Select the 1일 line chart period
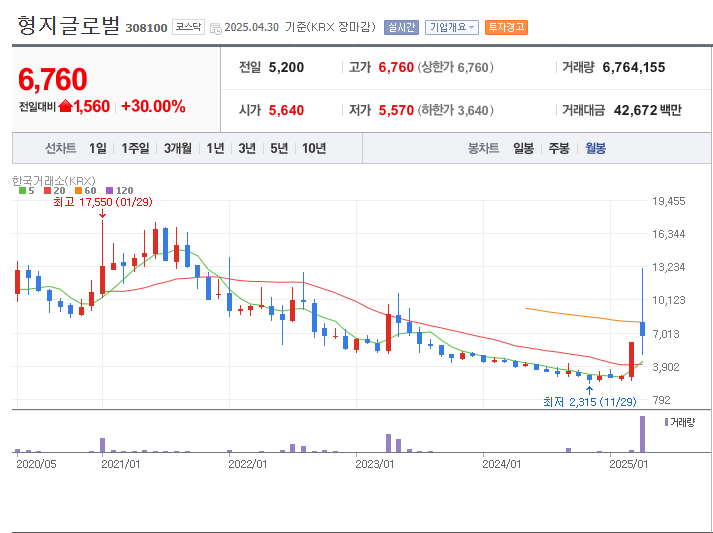Image resolution: width=713 pixels, height=533 pixels. (x=98, y=148)
